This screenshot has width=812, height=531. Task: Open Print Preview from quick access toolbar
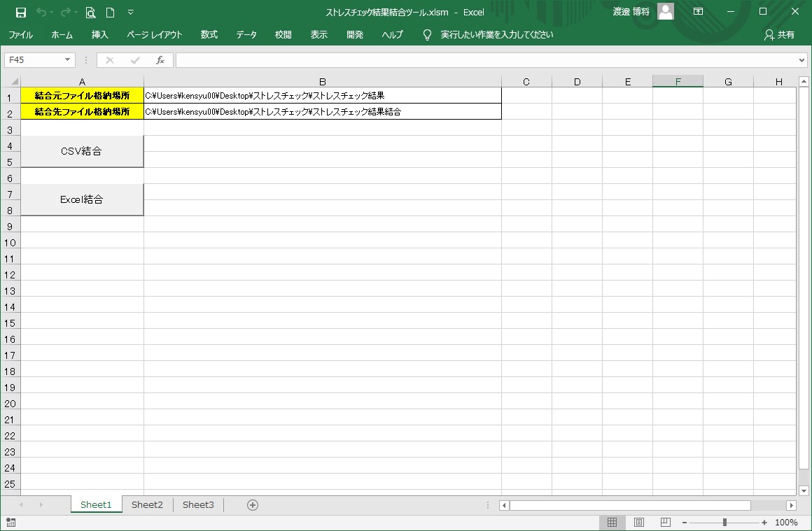(90, 13)
